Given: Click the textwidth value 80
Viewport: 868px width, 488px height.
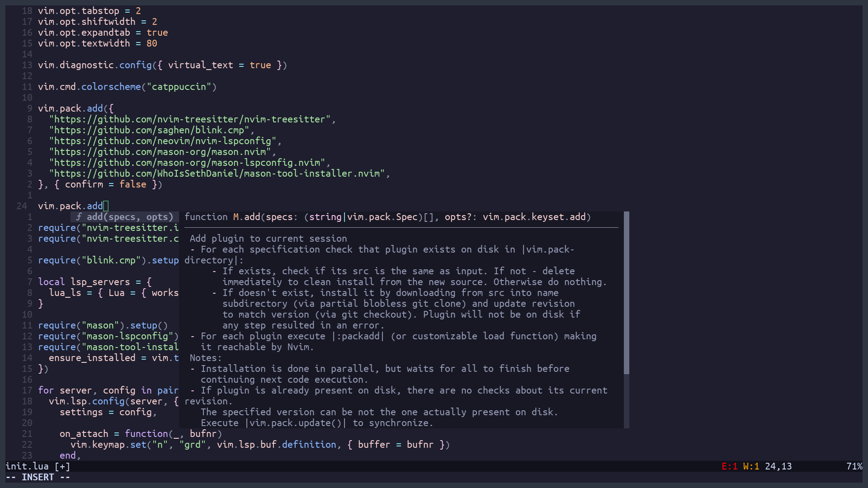Looking at the screenshot, I should tap(151, 43).
